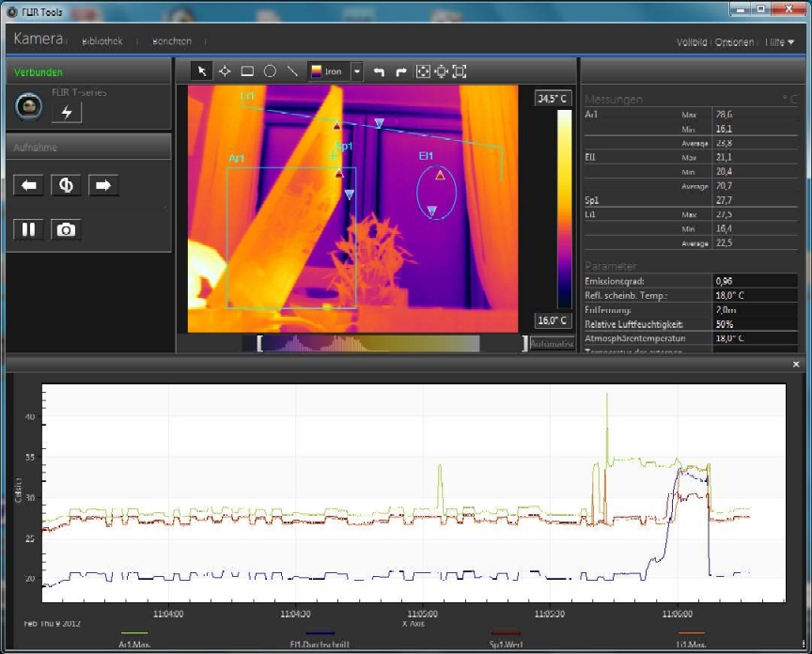Rotate thermal image left
This screenshot has width=812, height=654.
point(379,71)
